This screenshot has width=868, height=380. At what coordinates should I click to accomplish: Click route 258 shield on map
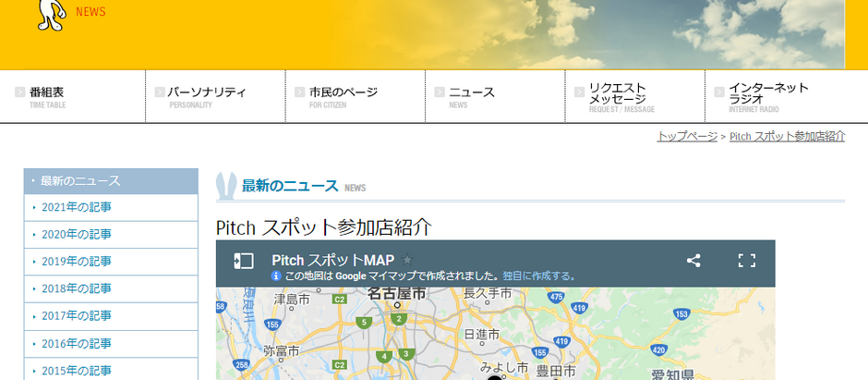coord(241,364)
